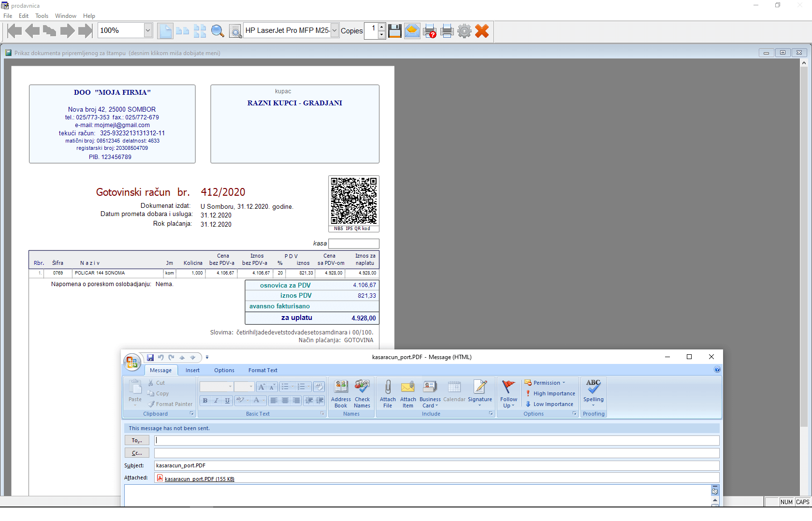
Task: Expand the Include group dialog launcher
Action: (491, 414)
